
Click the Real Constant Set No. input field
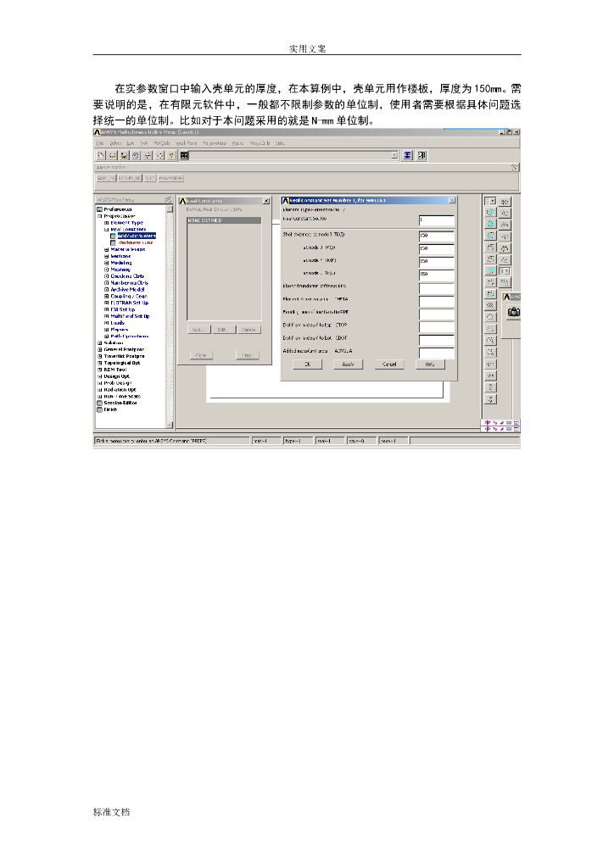[x=437, y=220]
